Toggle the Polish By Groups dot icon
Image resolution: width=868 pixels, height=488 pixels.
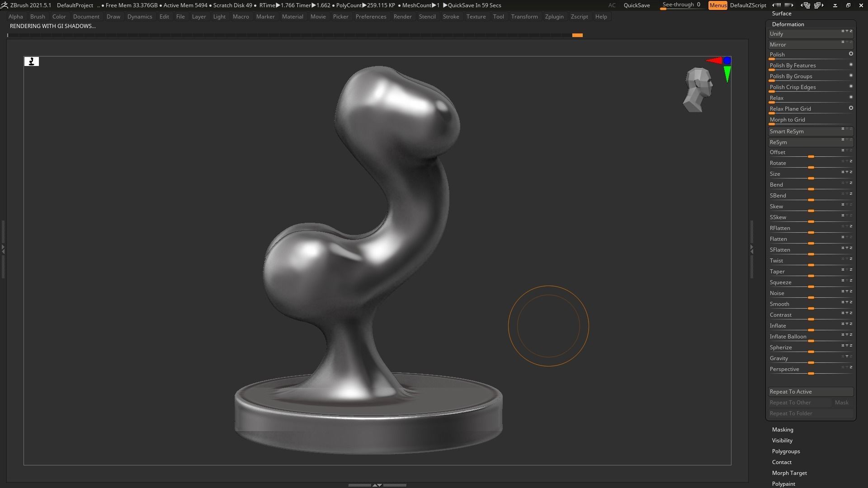pyautogui.click(x=851, y=75)
